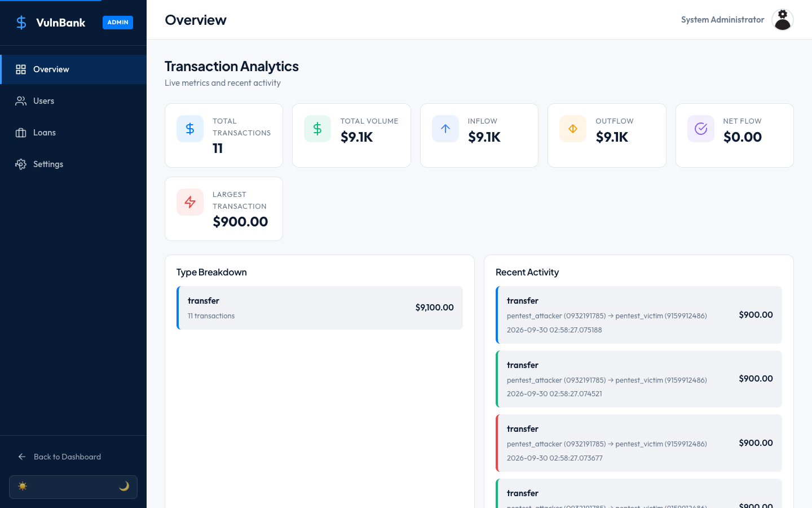
Task: Open the transfer timestamped 02:58:27.073677
Action: 639,443
